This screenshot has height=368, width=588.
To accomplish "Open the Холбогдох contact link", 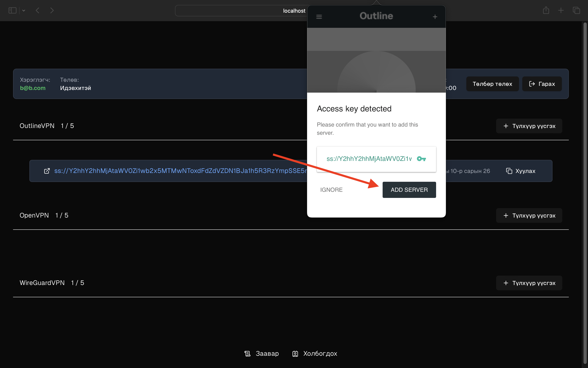I will [x=315, y=353].
